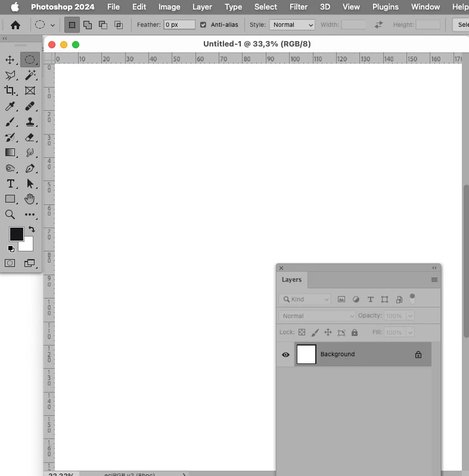Select the Rectangle shape tool
Screen dimensions: 469x476
tap(10, 199)
